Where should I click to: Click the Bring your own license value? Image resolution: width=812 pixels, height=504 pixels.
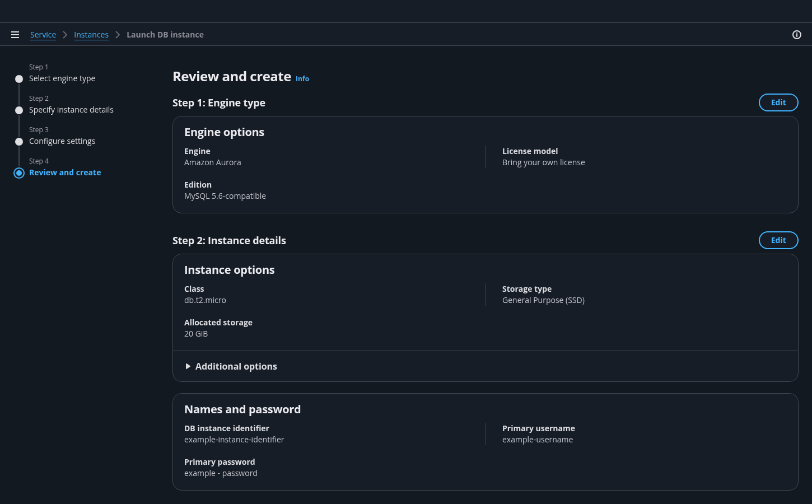click(544, 162)
